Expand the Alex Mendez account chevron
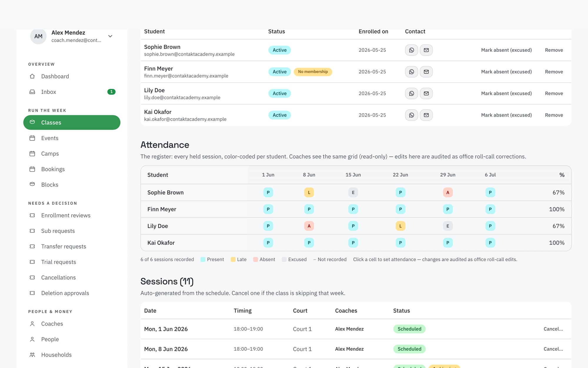 pyautogui.click(x=110, y=36)
